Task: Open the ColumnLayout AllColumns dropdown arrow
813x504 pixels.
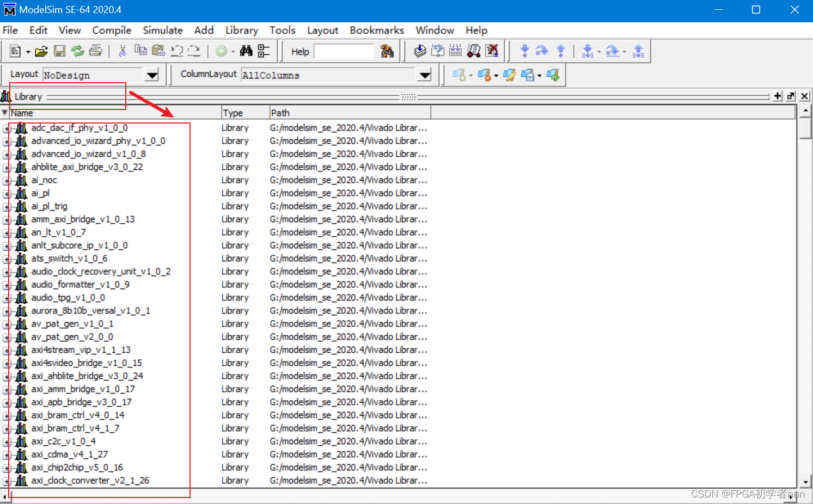Action: coord(425,75)
